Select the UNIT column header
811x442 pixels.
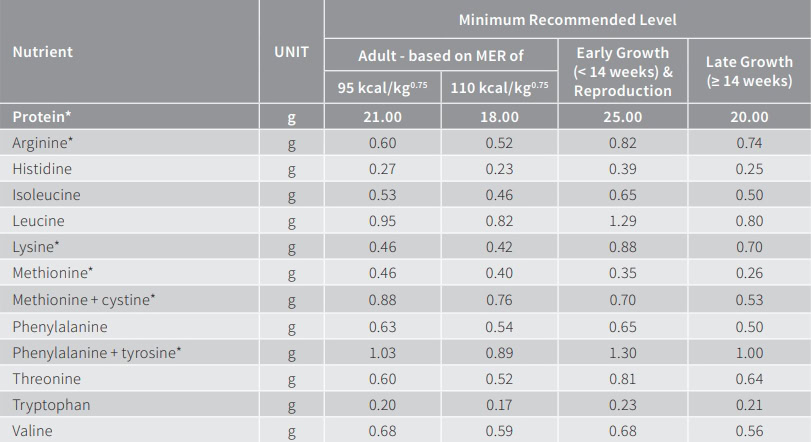(x=291, y=52)
